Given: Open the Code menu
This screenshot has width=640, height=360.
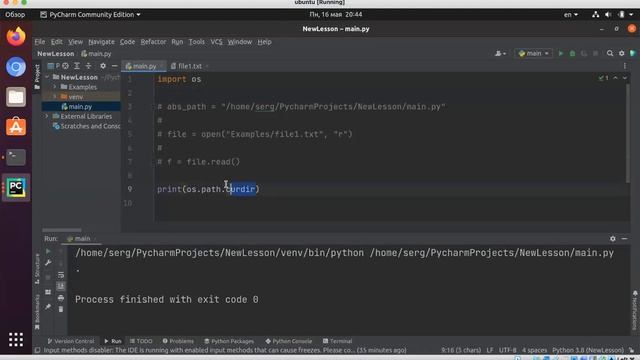Looking at the screenshot, I should pos(127,42).
